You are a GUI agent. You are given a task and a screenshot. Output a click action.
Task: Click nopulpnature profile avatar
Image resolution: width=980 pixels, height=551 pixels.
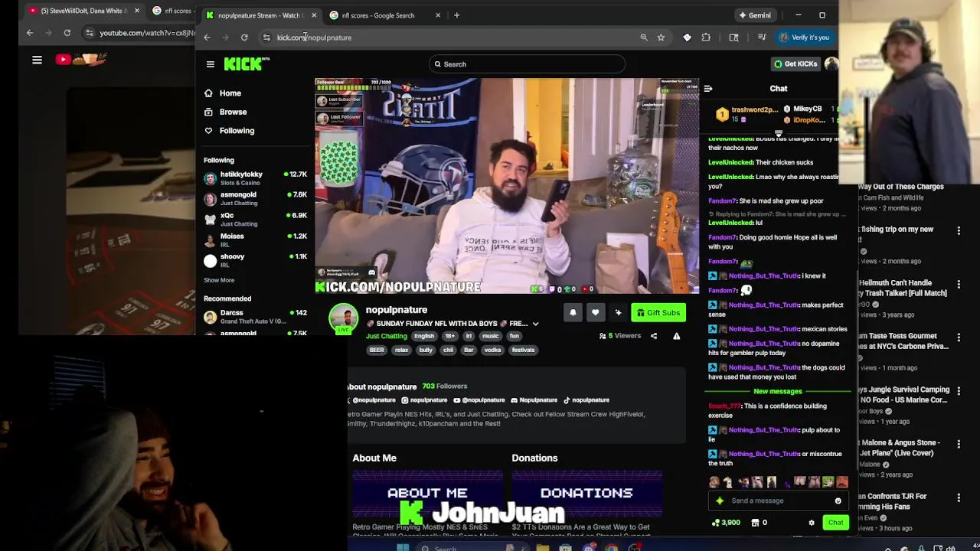343,318
